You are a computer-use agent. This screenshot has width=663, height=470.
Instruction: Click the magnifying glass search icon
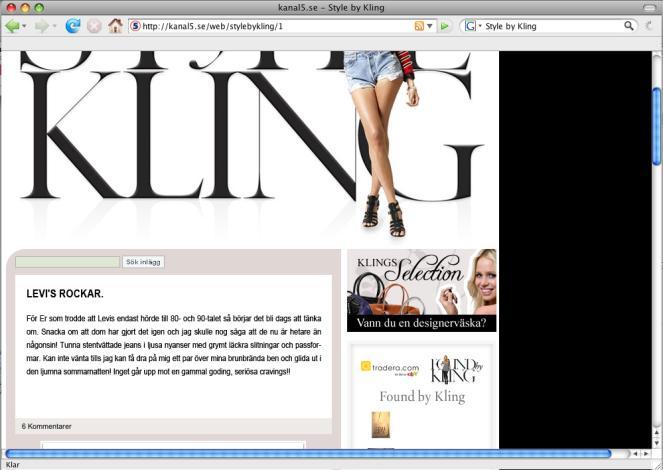click(x=629, y=26)
